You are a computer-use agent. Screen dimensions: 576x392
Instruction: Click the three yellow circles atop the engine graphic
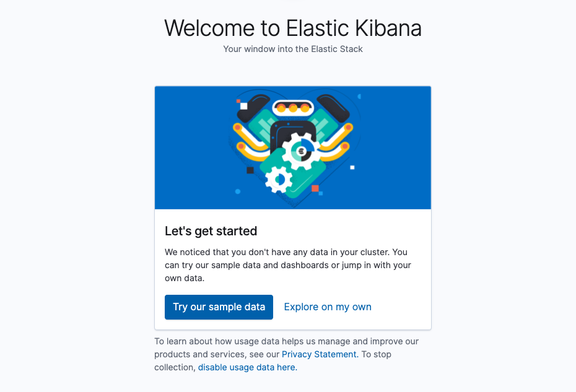coord(292,107)
